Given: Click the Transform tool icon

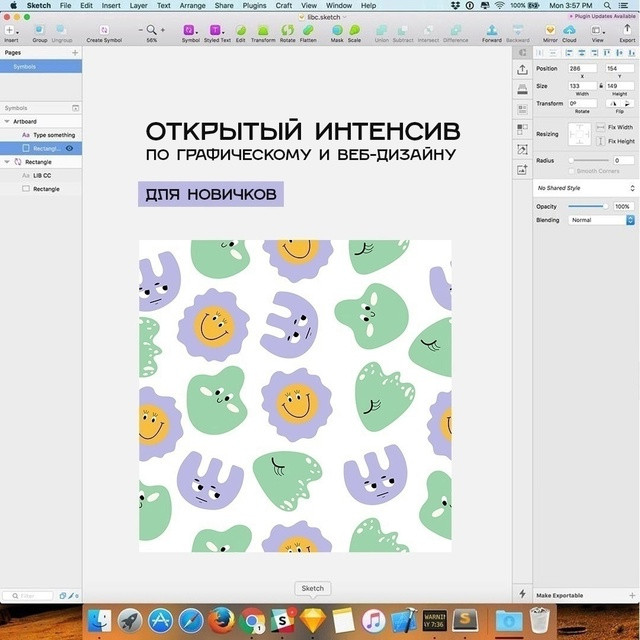Looking at the screenshot, I should (262, 31).
